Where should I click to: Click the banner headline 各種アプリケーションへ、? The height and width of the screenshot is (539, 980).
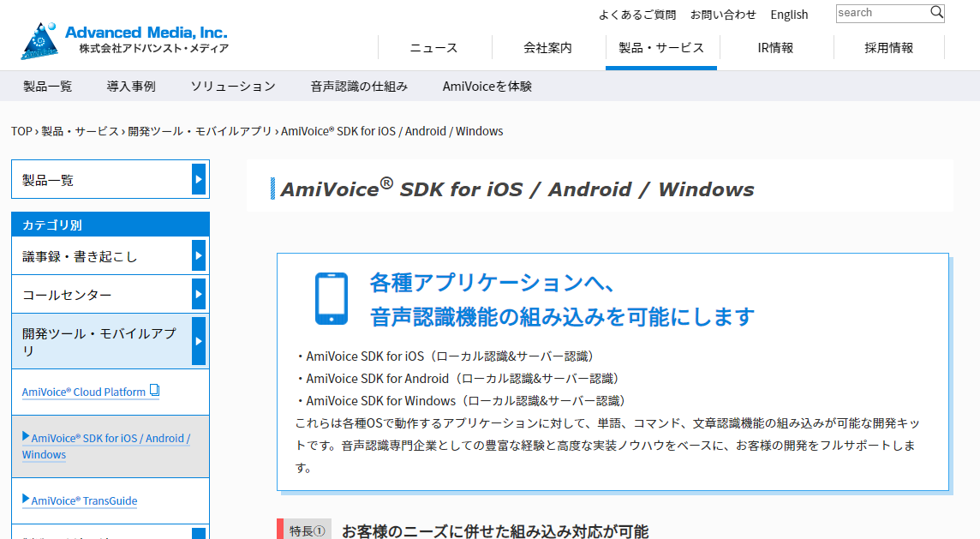click(492, 283)
